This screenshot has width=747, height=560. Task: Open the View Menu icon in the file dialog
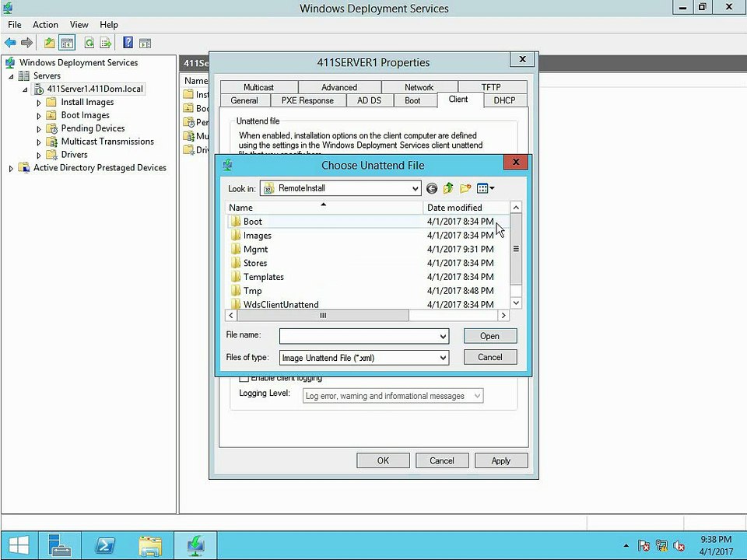pyautogui.click(x=486, y=188)
